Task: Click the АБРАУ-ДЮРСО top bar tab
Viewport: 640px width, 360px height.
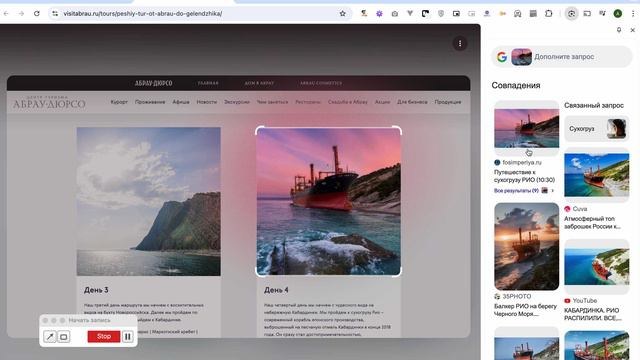Action: (x=153, y=83)
